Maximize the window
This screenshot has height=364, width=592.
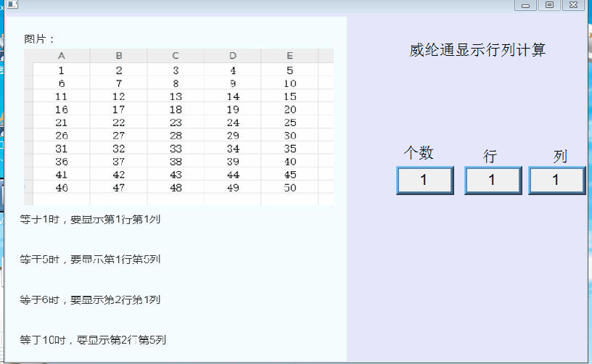(549, 5)
